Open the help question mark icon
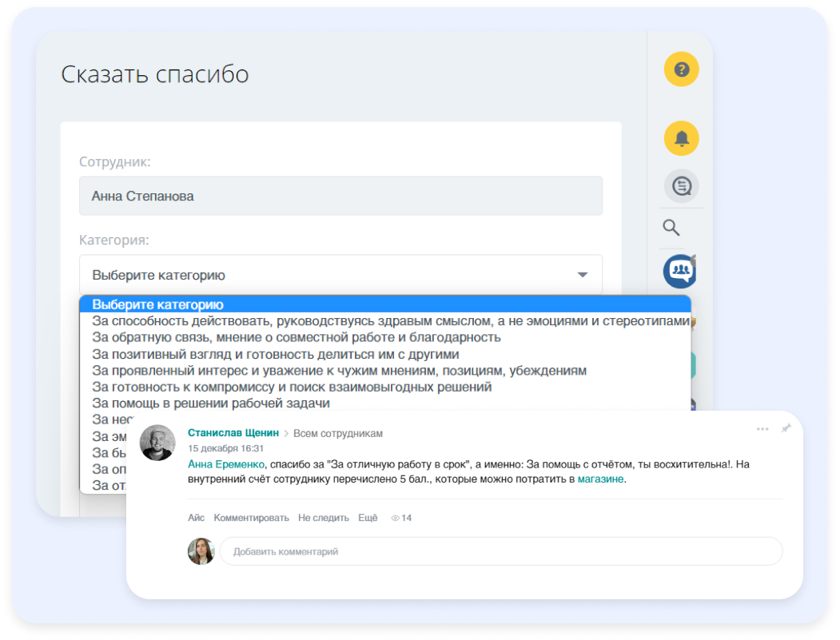This screenshot has height=640, width=840. point(681,69)
